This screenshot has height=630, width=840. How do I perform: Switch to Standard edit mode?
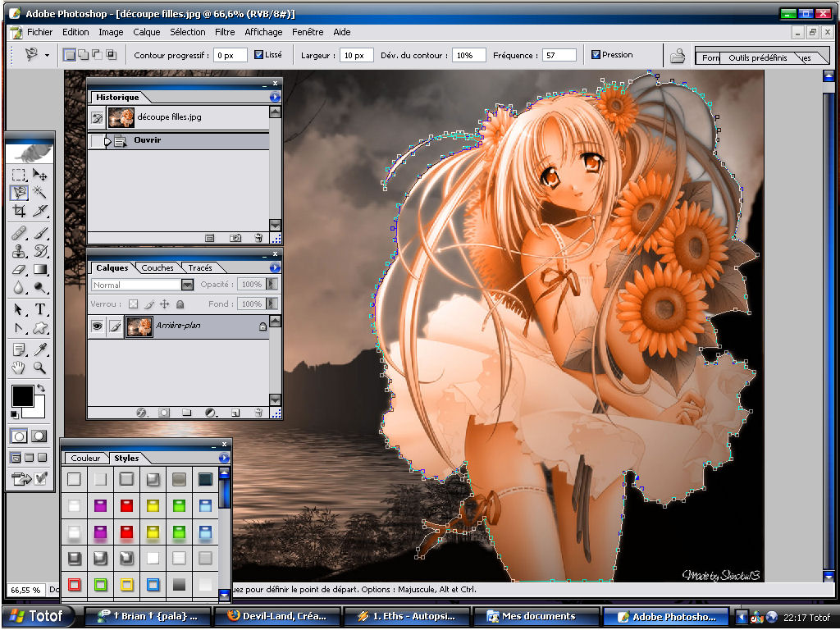(19, 436)
